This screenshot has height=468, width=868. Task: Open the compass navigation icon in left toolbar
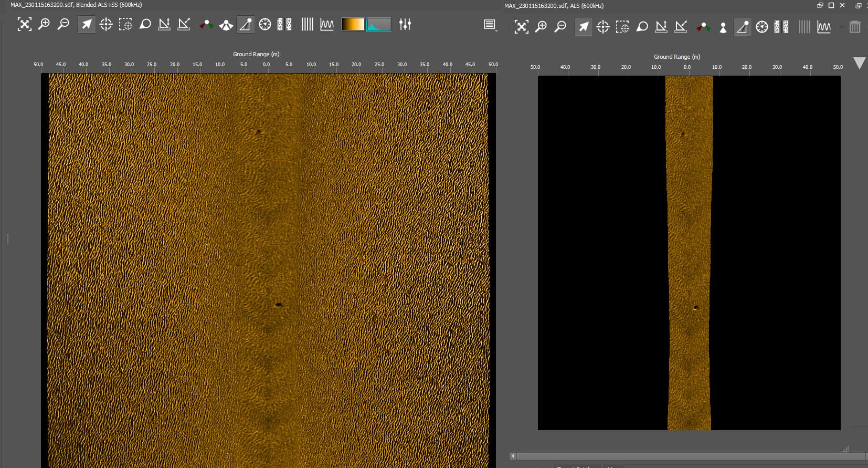tap(265, 24)
